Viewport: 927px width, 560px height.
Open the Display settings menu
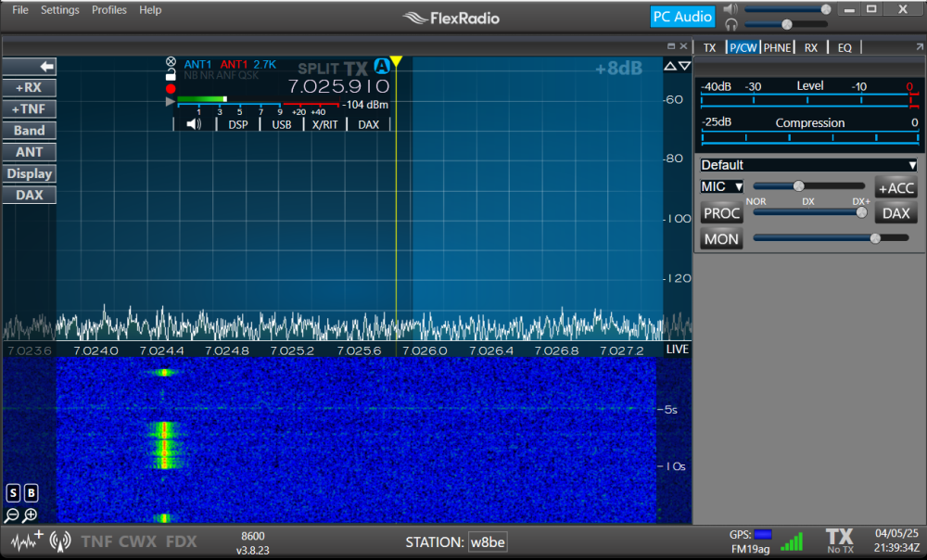click(x=30, y=174)
